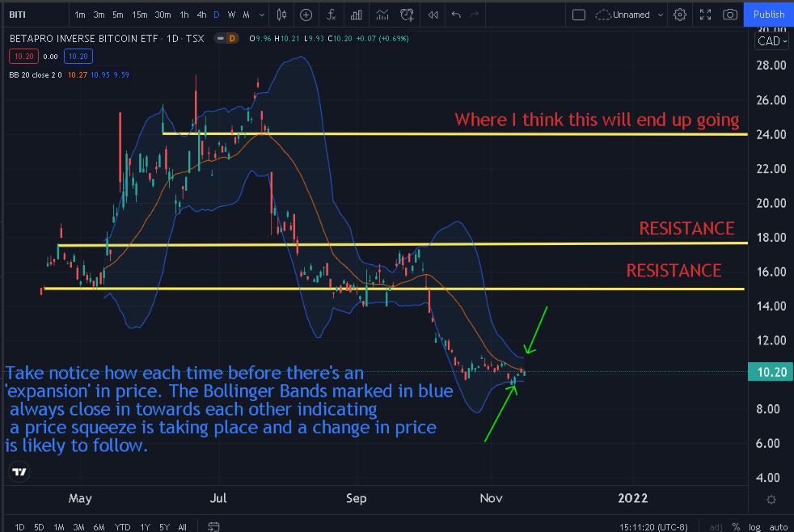Image resolution: width=794 pixels, height=532 pixels.
Task: Set range to 5D
Action: pyautogui.click(x=39, y=527)
